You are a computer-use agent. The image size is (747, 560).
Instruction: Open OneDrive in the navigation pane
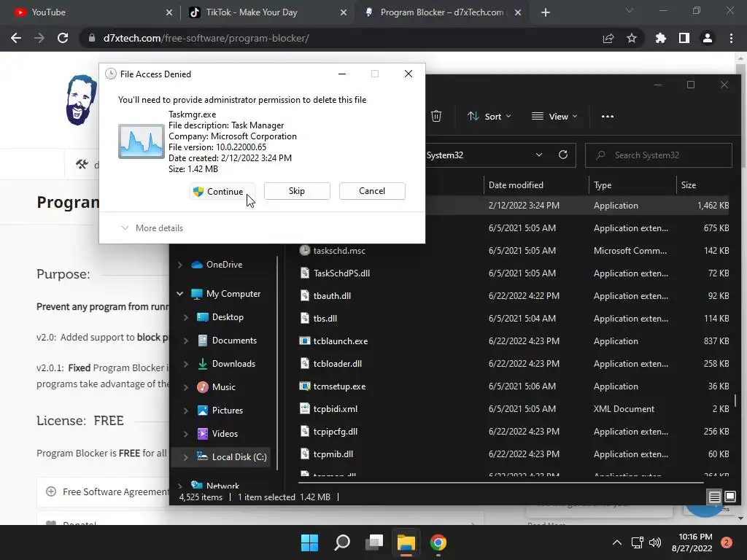[x=224, y=265]
